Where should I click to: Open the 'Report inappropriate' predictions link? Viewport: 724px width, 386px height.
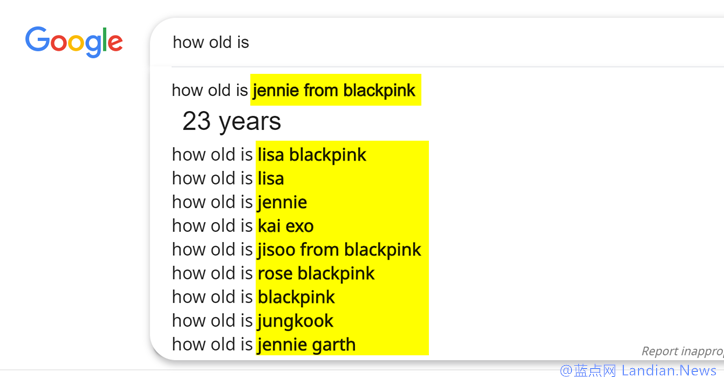tap(682, 351)
